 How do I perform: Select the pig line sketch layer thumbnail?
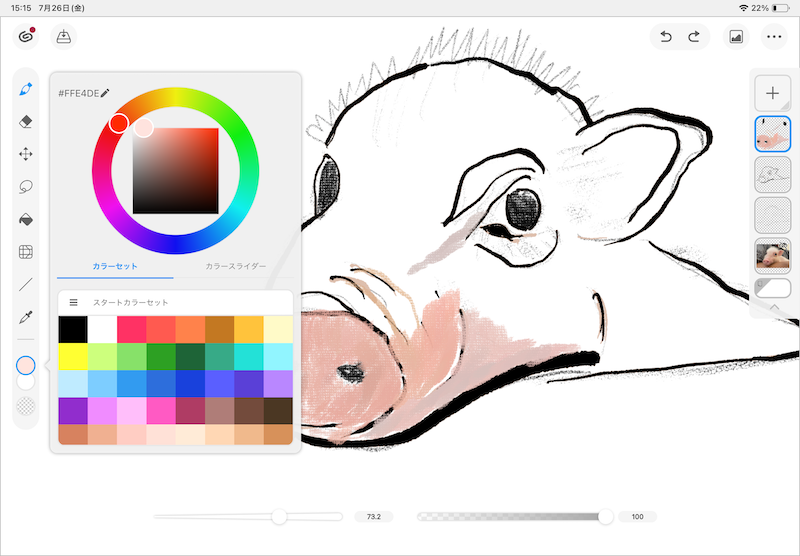[772, 174]
